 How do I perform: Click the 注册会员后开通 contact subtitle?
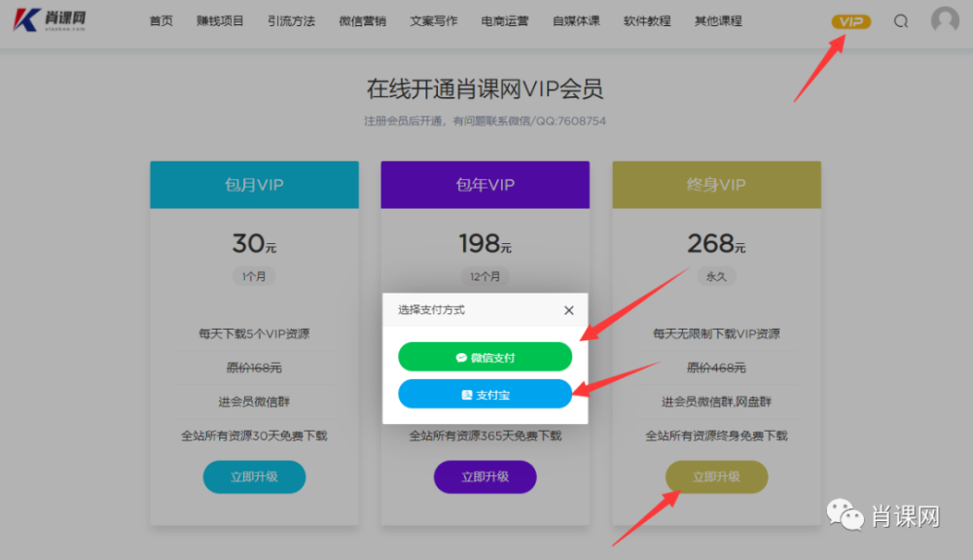click(x=485, y=121)
